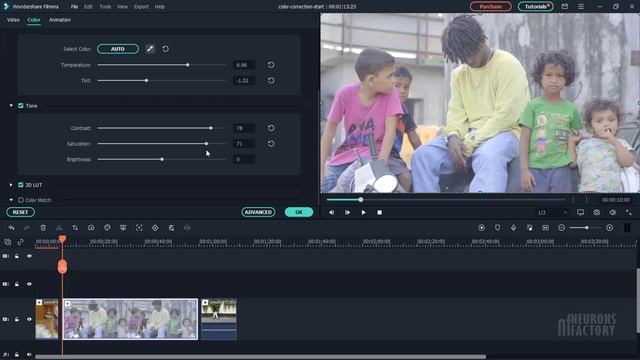Click the edit adjust sliders icon

(x=171, y=228)
